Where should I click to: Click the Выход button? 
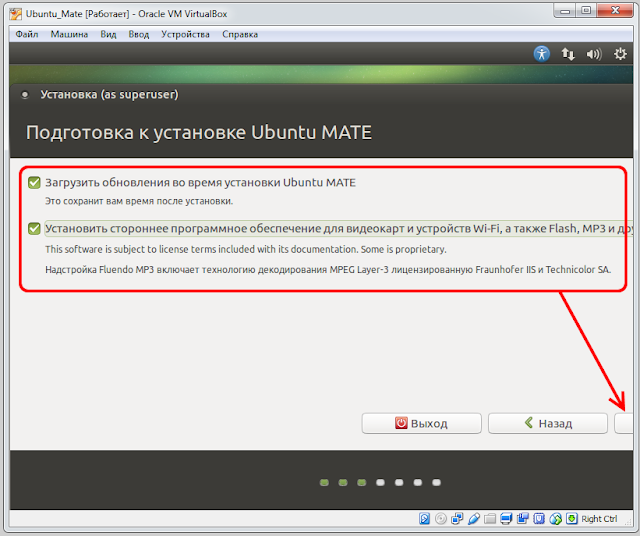point(422,423)
